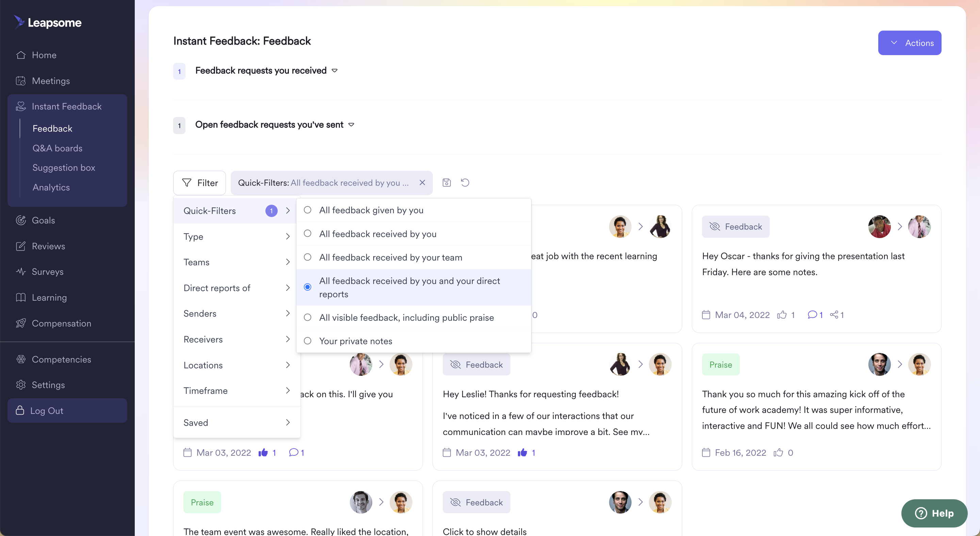Click the reset filters icon
Viewport: 980px width, 536px height.
coord(465,183)
